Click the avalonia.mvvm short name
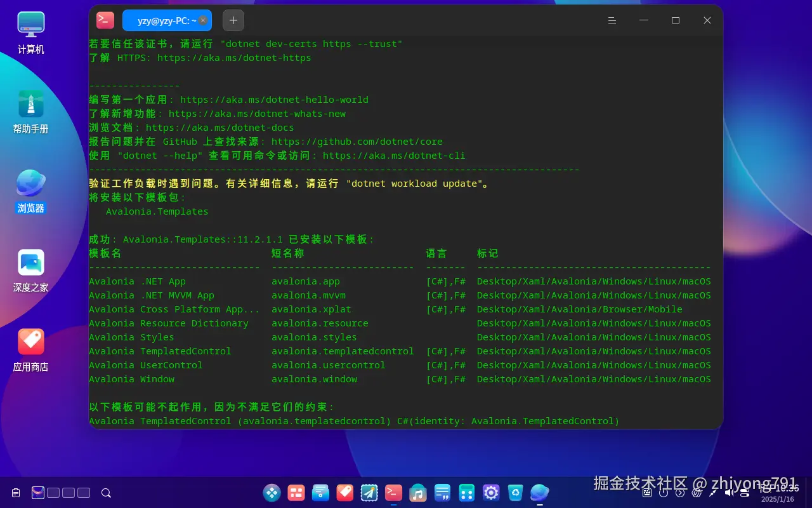Screen dimensions: 812x508 tap(308, 295)
